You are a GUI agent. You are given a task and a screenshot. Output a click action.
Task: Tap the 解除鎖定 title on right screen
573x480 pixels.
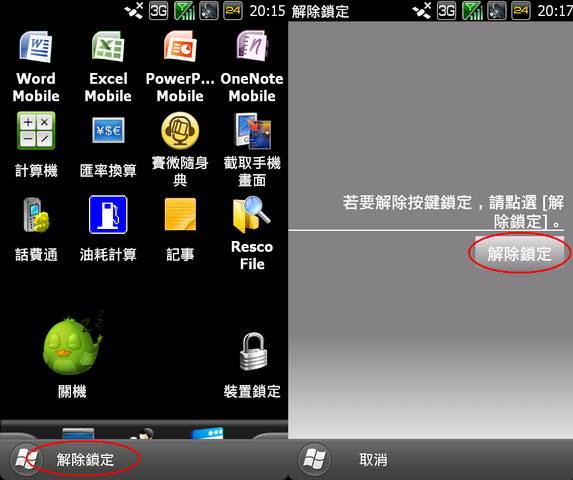[320, 11]
